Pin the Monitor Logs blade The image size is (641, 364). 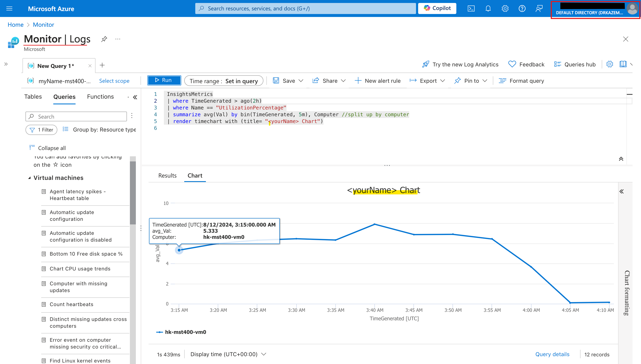104,39
